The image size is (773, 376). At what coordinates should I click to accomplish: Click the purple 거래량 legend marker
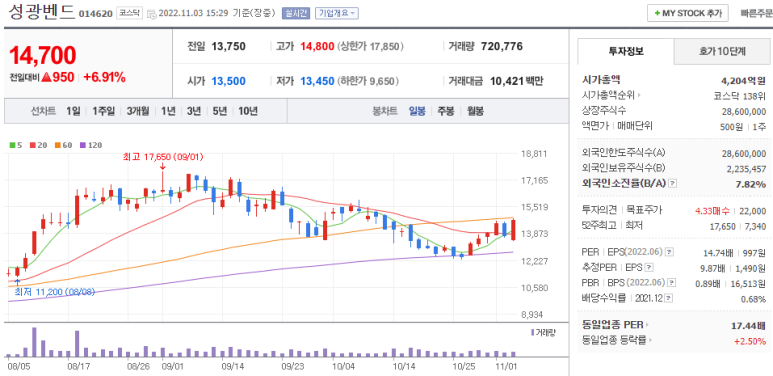[x=532, y=333]
